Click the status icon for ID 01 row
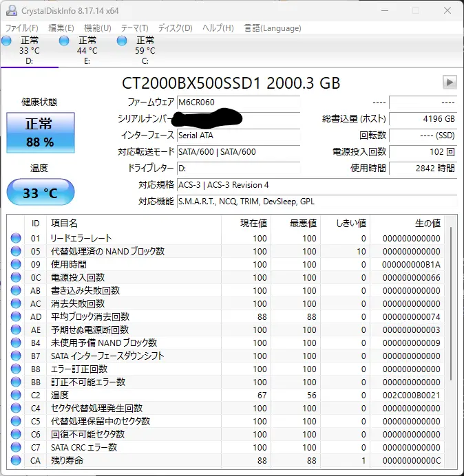 [x=16, y=238]
